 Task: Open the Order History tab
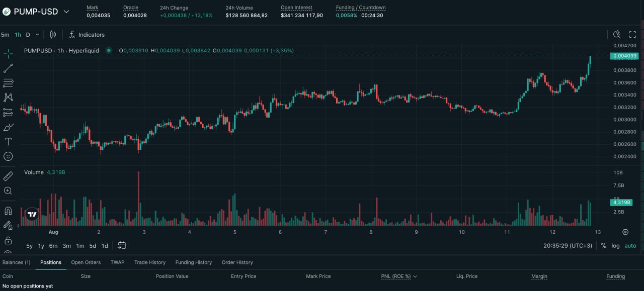tap(237, 262)
